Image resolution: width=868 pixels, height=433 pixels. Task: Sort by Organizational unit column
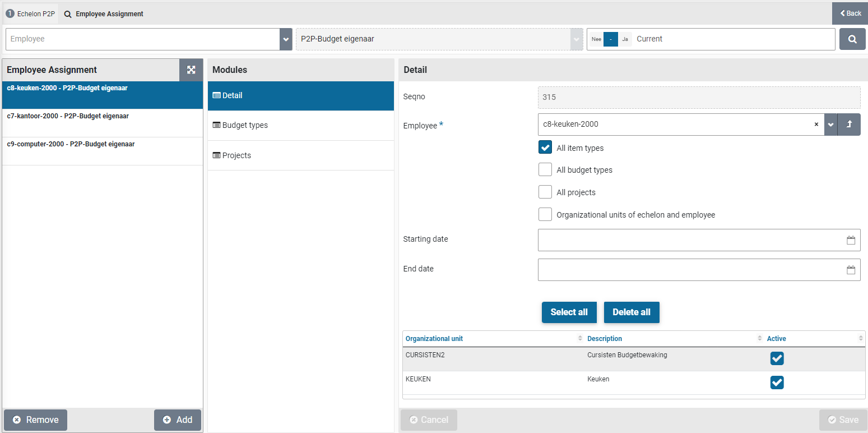(579, 339)
